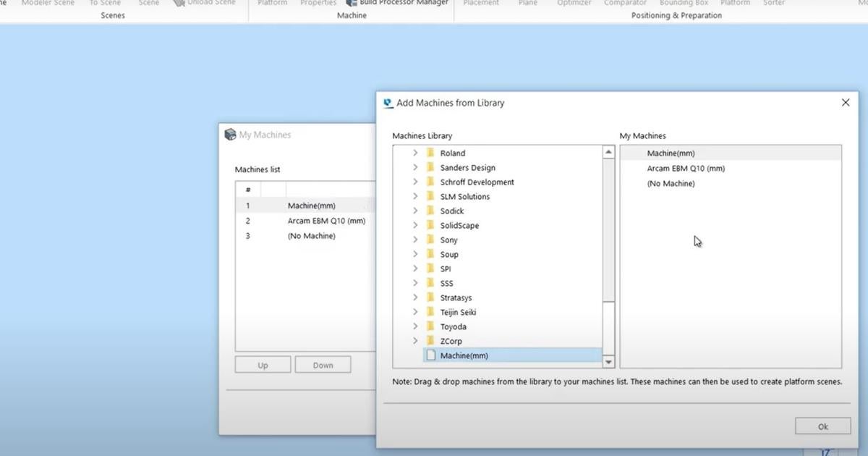Click the Modeler Scene icon
The width and height of the screenshot is (868, 456).
pos(48,3)
